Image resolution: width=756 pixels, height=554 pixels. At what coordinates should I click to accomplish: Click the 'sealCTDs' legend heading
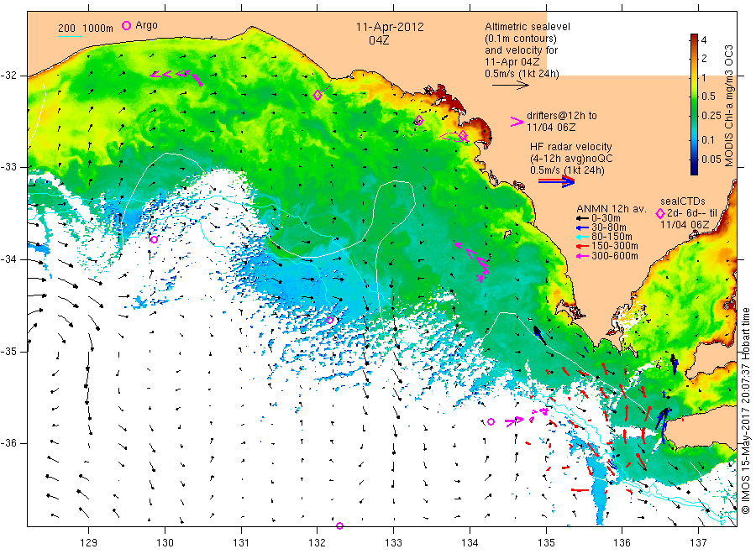[683, 201]
